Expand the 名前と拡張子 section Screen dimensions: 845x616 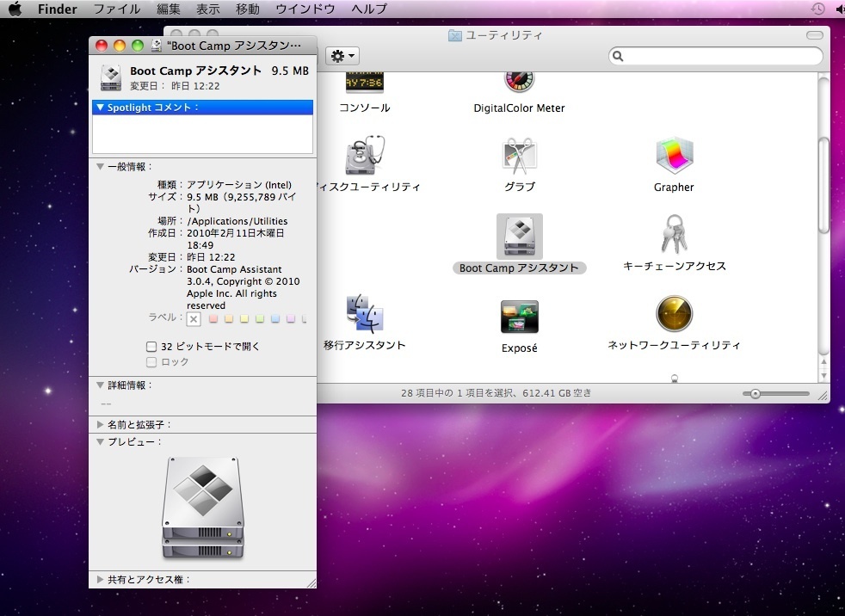[100, 425]
